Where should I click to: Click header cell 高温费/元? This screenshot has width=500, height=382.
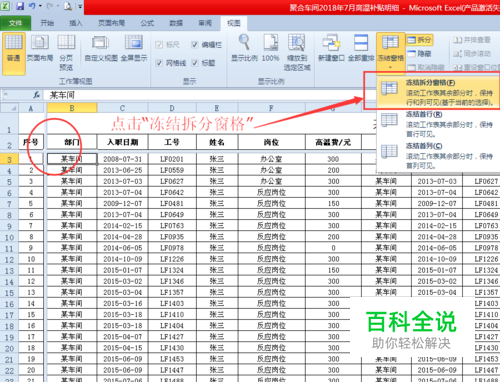point(333,142)
